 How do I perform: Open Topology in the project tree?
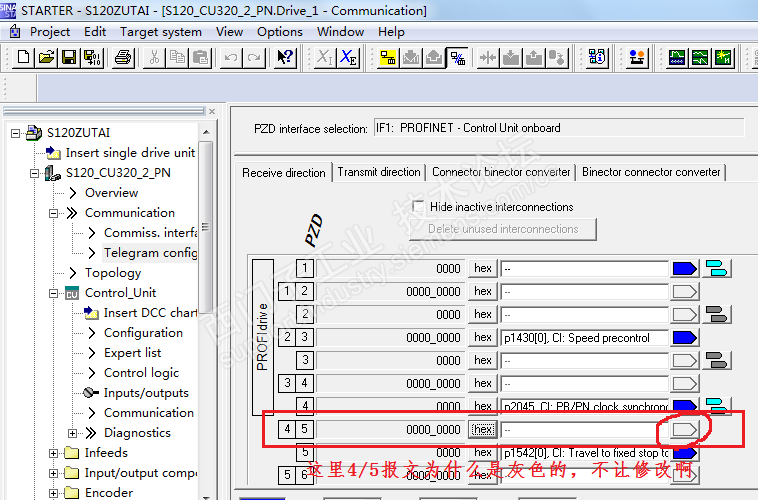pyautogui.click(x=113, y=273)
